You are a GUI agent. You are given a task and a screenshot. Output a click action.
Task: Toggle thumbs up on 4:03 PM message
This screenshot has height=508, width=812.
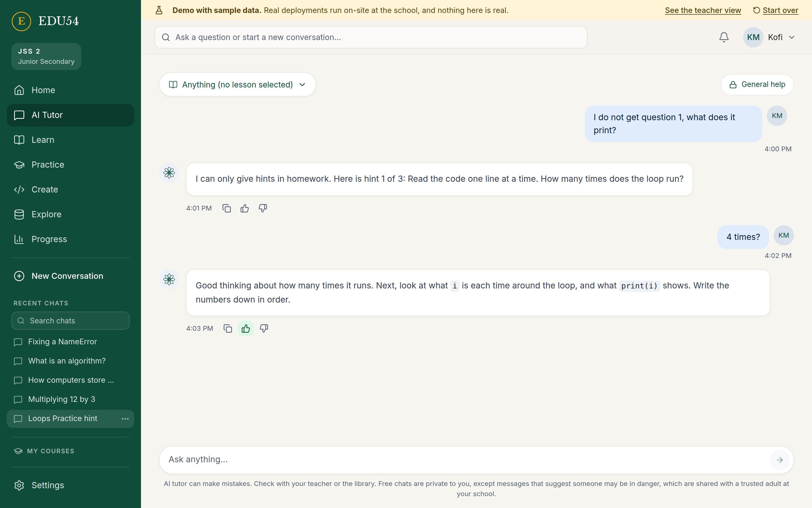tap(246, 329)
